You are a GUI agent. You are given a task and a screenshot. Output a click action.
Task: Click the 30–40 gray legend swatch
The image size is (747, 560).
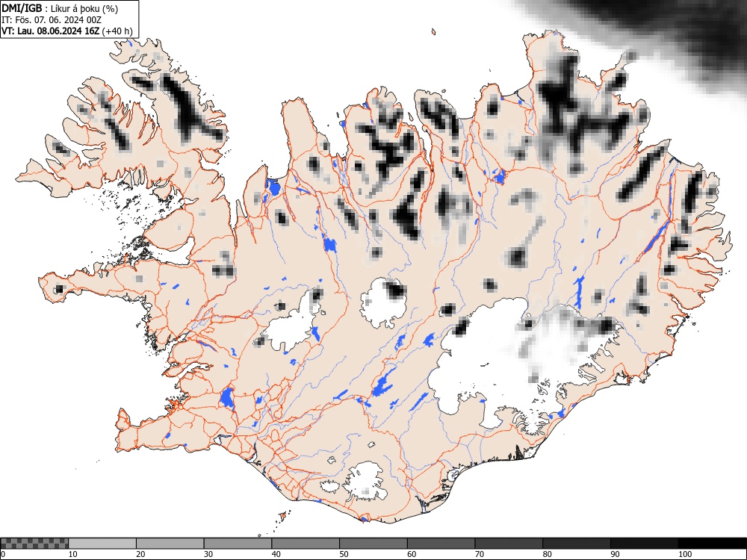pyautogui.click(x=238, y=544)
